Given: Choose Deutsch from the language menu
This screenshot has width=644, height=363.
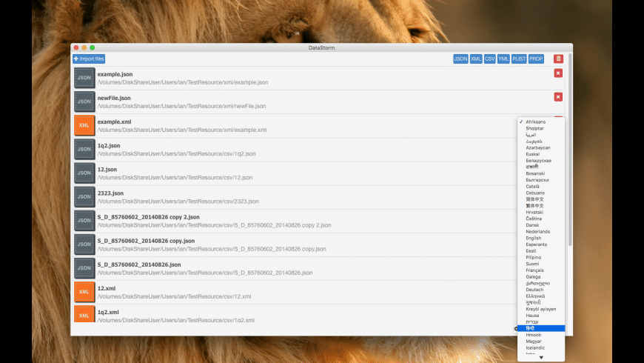Looking at the screenshot, I should point(541,290).
